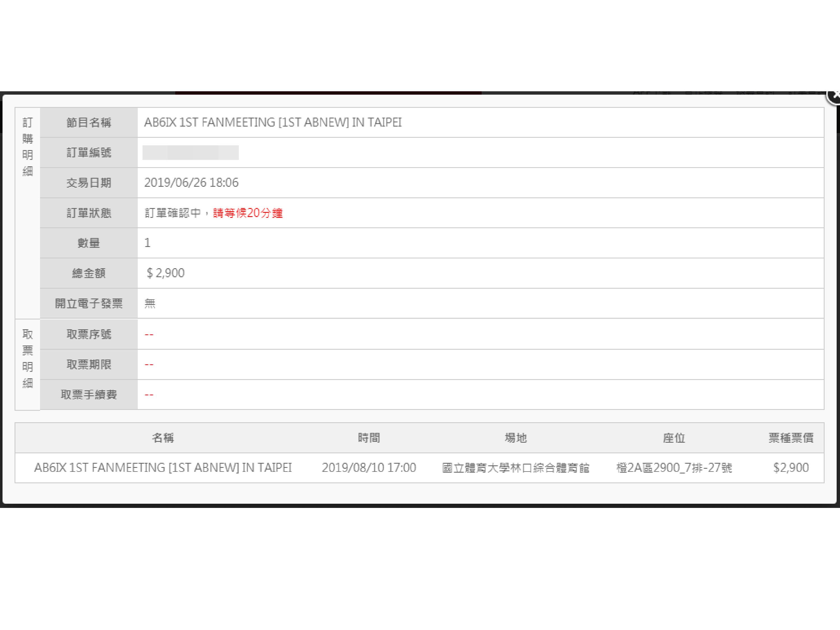Click the event name AB6IX fanmeeting at top
The image size is (840, 630).
(273, 122)
